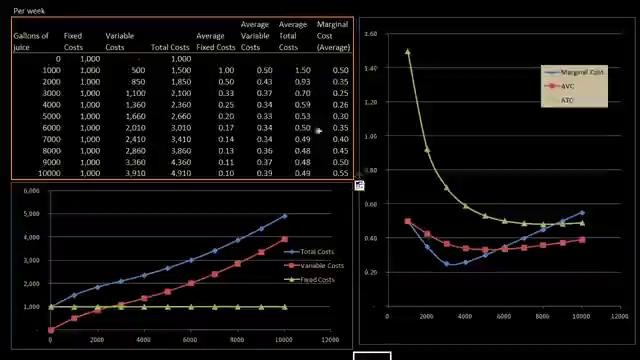This screenshot has width=640, height=360.
Task: Click the lowest Marginal Cost marker near 0.25
Action: pos(447,264)
